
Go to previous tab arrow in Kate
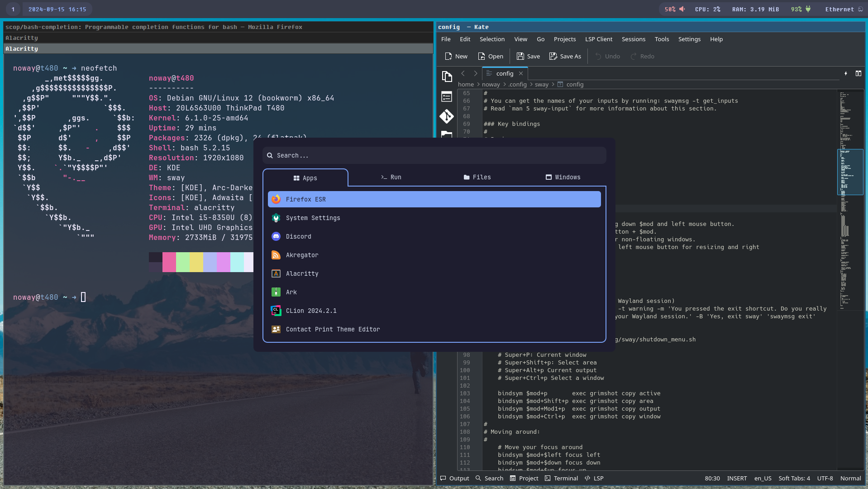pyautogui.click(x=463, y=73)
